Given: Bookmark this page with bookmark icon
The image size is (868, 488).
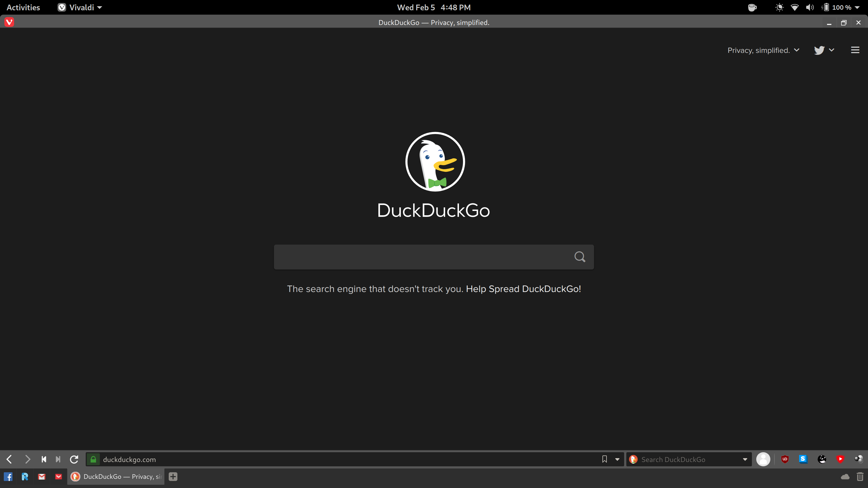Looking at the screenshot, I should pos(605,459).
